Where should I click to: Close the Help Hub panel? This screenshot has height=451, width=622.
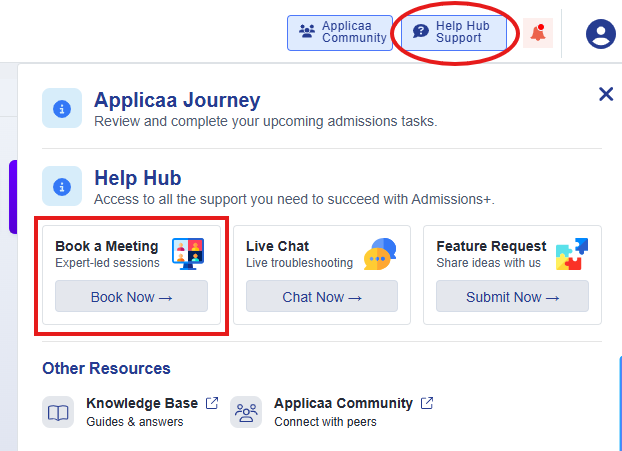(606, 94)
